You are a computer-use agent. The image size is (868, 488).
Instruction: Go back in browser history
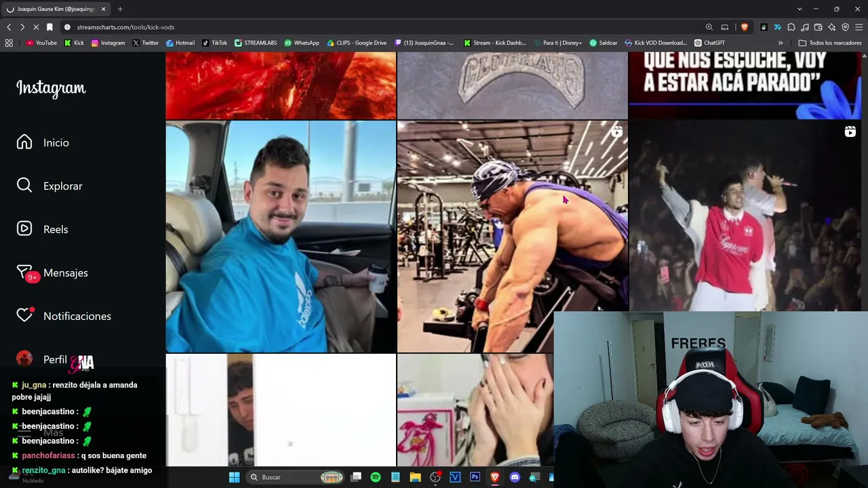click(x=9, y=27)
